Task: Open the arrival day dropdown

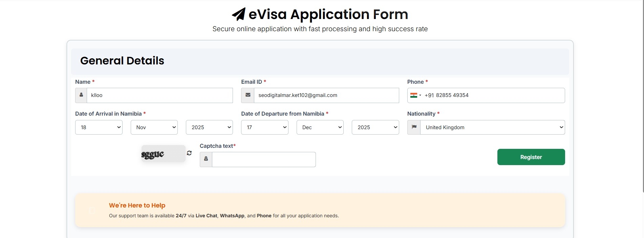Action: 99,127
